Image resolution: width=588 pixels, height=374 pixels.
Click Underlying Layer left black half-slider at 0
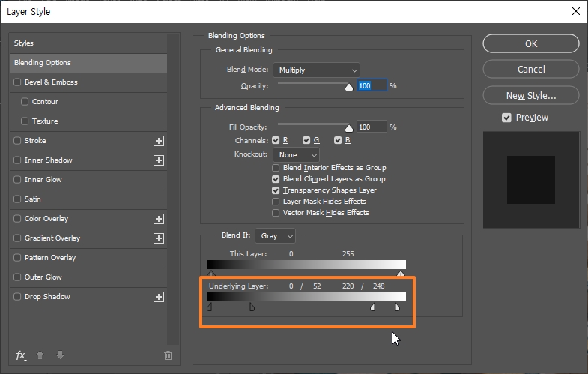(x=210, y=307)
